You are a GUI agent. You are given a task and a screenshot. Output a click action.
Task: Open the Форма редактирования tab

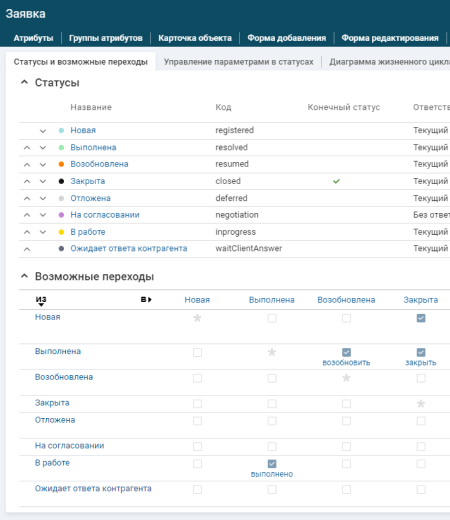click(390, 38)
